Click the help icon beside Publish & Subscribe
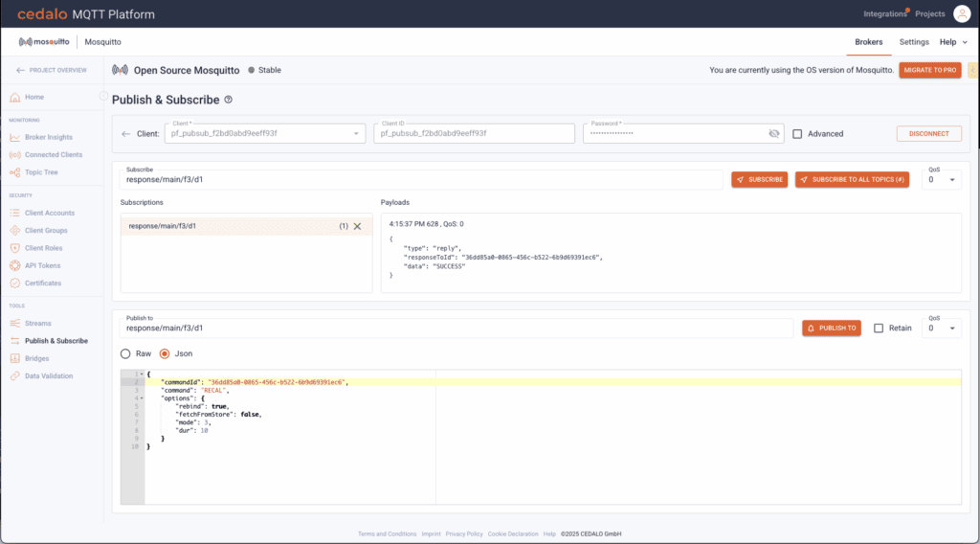 [x=228, y=100]
